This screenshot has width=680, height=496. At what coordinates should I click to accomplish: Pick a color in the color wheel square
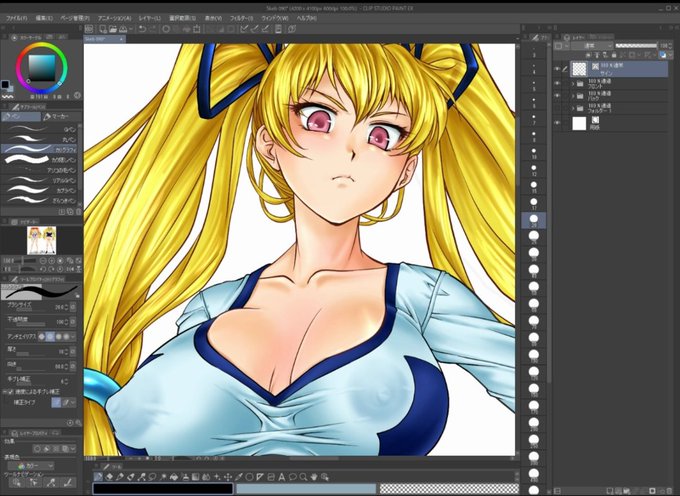click(x=42, y=68)
